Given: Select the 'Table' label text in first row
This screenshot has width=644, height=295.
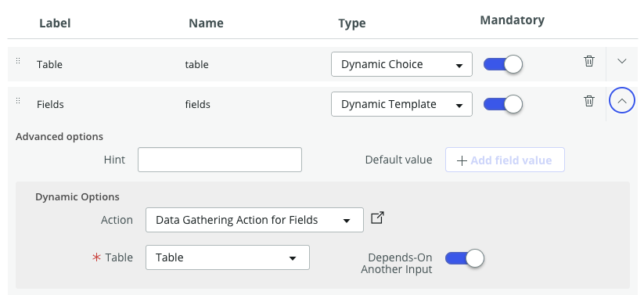Looking at the screenshot, I should click(49, 64).
